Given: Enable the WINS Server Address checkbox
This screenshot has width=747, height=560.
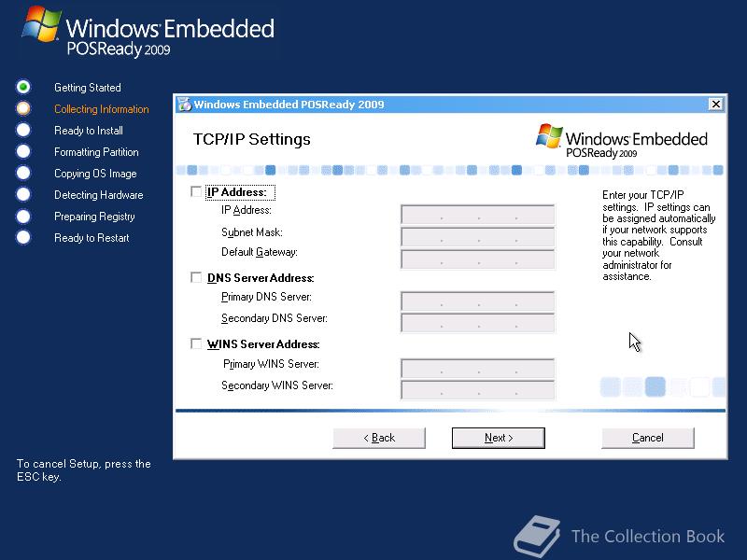Looking at the screenshot, I should 196,343.
